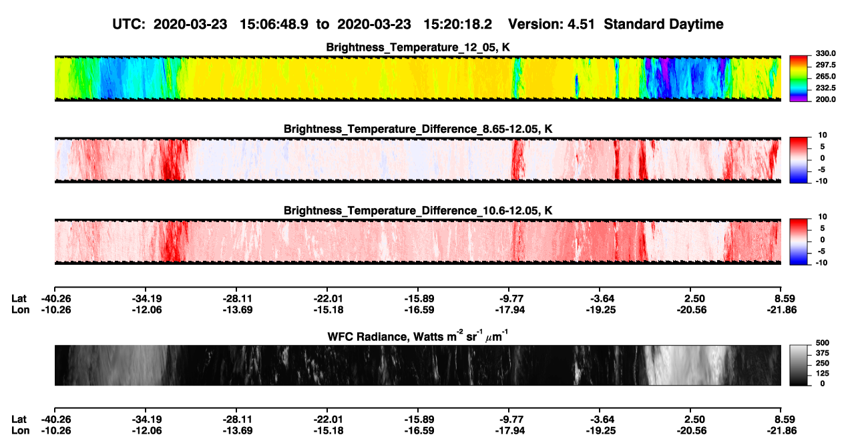The width and height of the screenshot is (868, 445).
Task: Click the Brightness_Temperature_Difference_10.6-12.05 panel title
Action: [418, 211]
